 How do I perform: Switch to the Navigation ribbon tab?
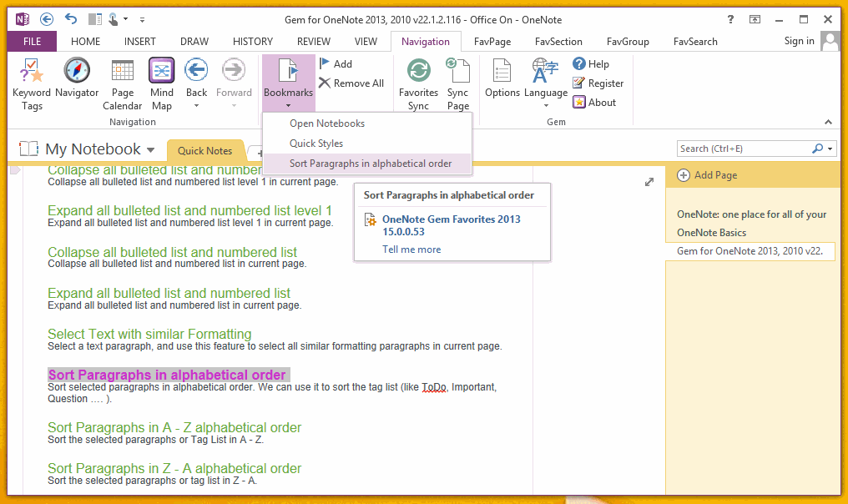pos(426,40)
